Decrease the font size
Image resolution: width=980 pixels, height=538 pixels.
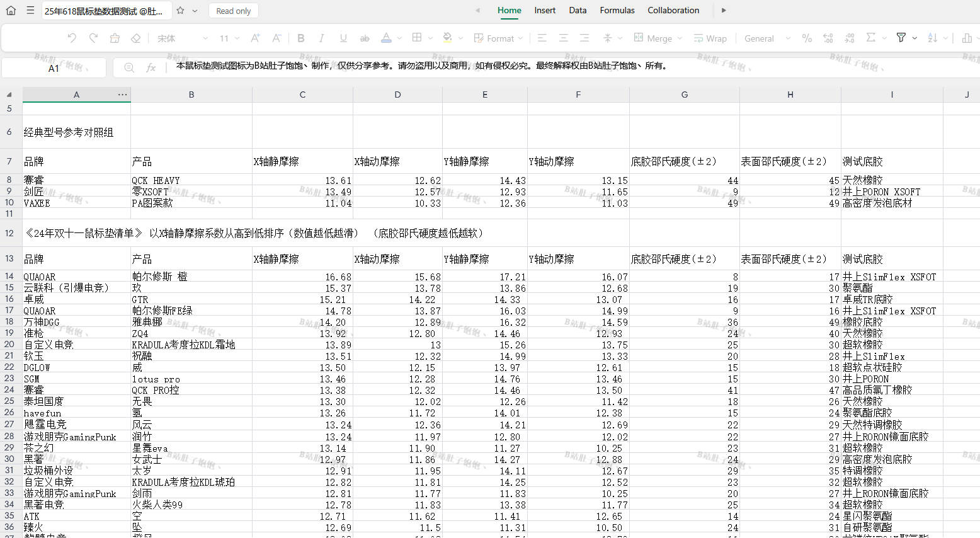click(276, 38)
